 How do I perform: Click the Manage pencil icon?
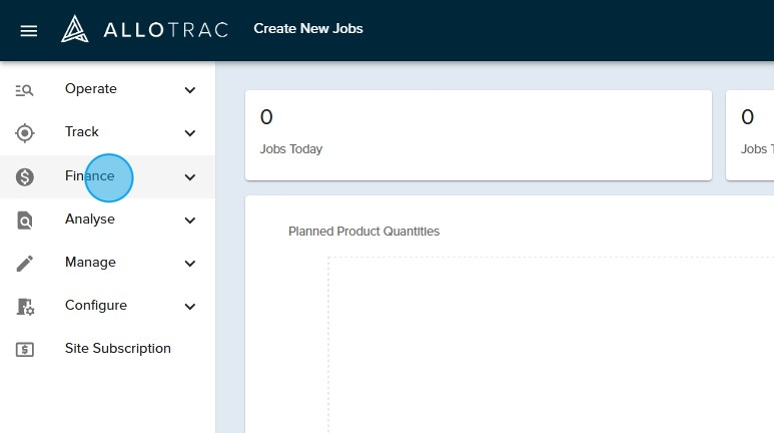[x=25, y=263]
